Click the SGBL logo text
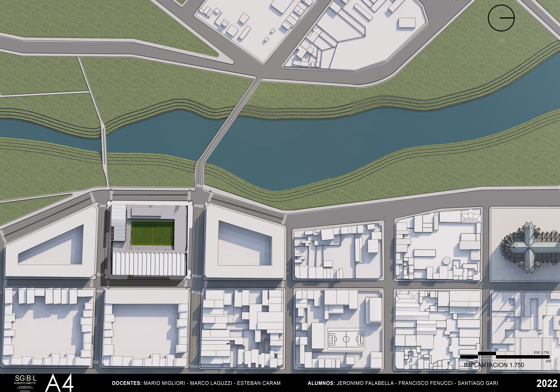 (x=26, y=378)
